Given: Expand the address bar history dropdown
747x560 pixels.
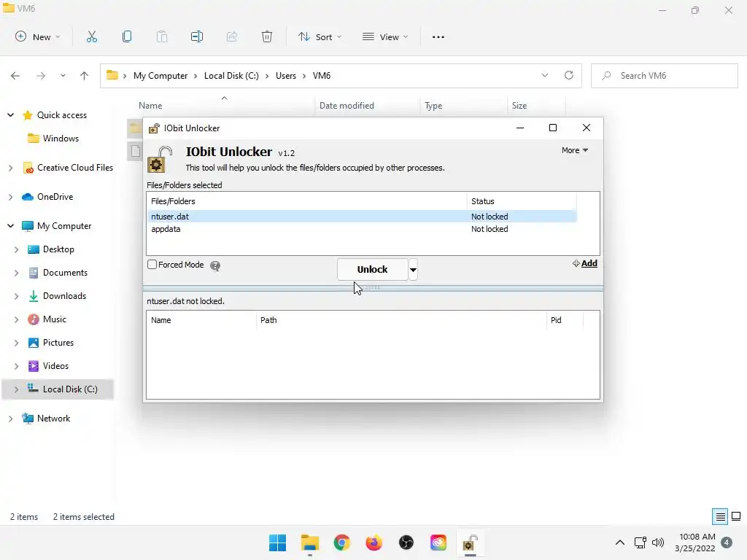Looking at the screenshot, I should coord(545,75).
